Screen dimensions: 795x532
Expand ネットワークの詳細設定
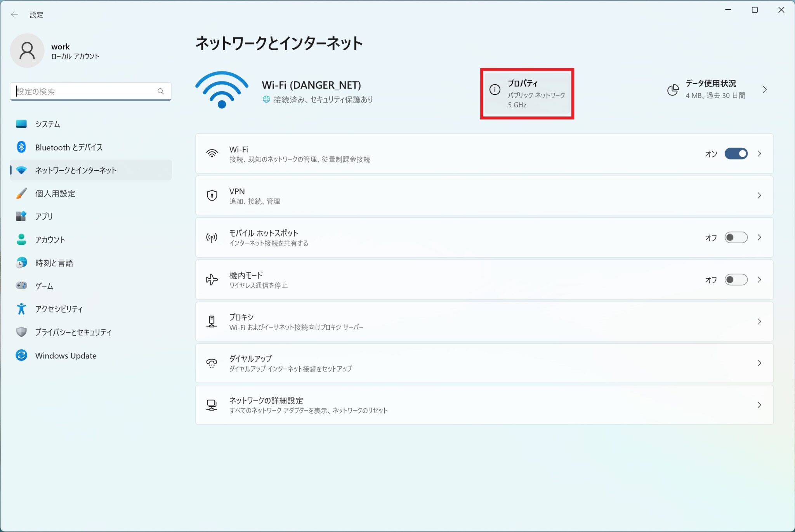[x=760, y=405]
